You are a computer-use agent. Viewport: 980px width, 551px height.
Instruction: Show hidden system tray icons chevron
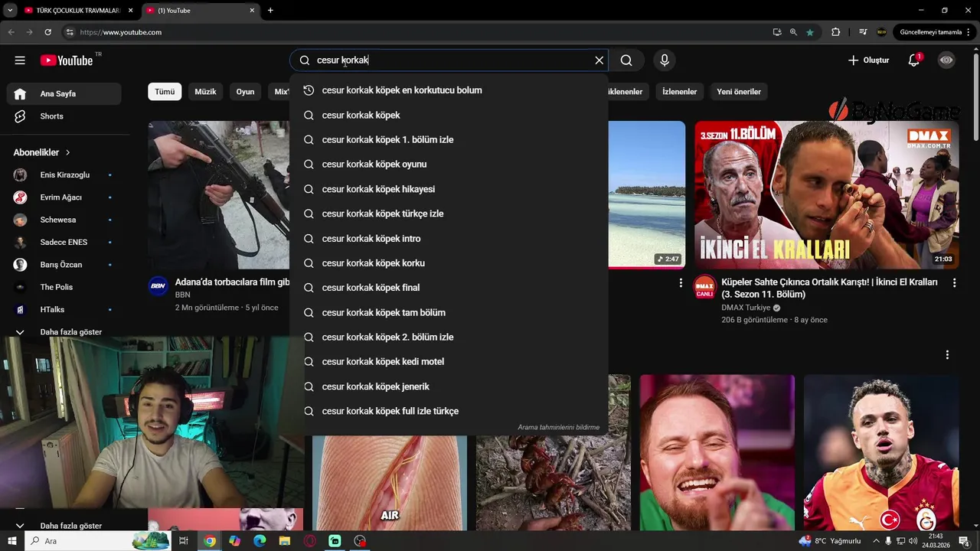876,541
